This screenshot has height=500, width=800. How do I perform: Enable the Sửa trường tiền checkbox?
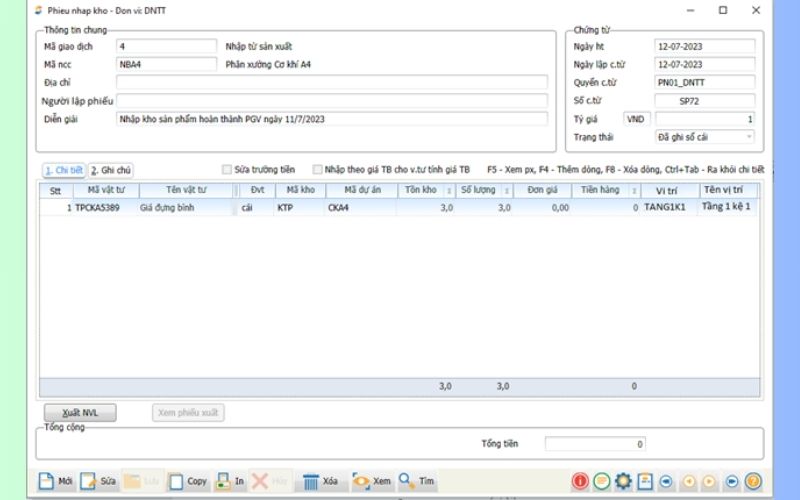tap(227, 170)
